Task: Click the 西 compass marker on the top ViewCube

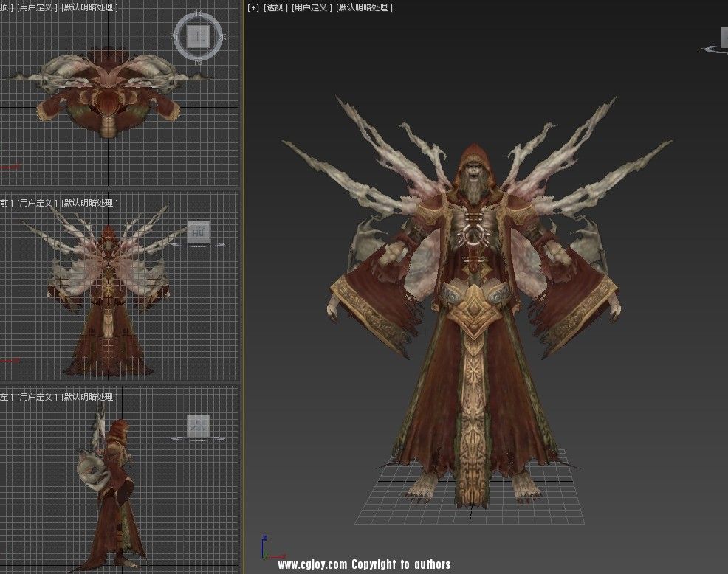Action: (x=174, y=37)
